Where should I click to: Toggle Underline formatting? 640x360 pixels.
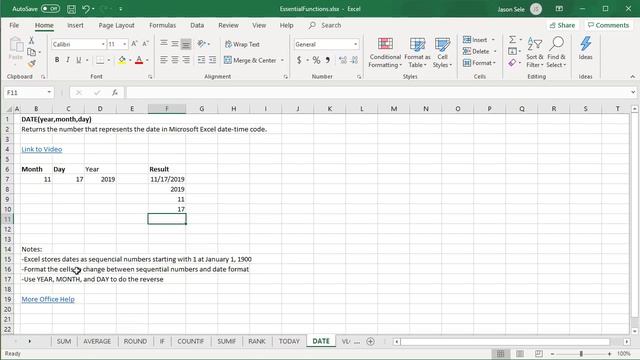78,60
